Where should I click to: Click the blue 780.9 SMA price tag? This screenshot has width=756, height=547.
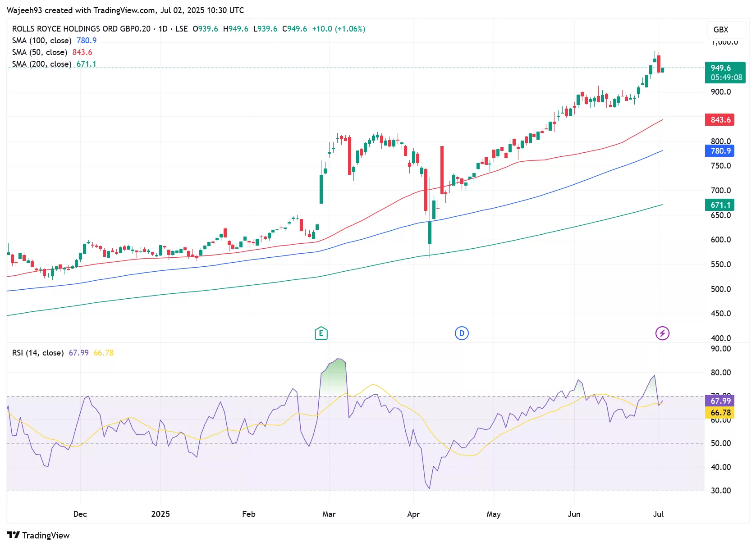point(719,151)
